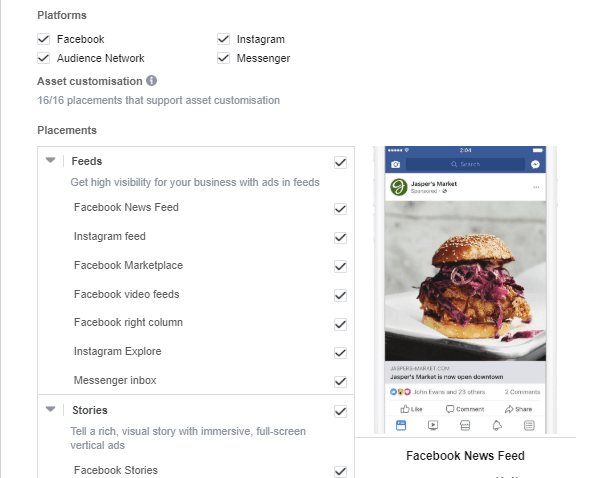Click the Like thumbs-up icon in the preview

(x=405, y=409)
